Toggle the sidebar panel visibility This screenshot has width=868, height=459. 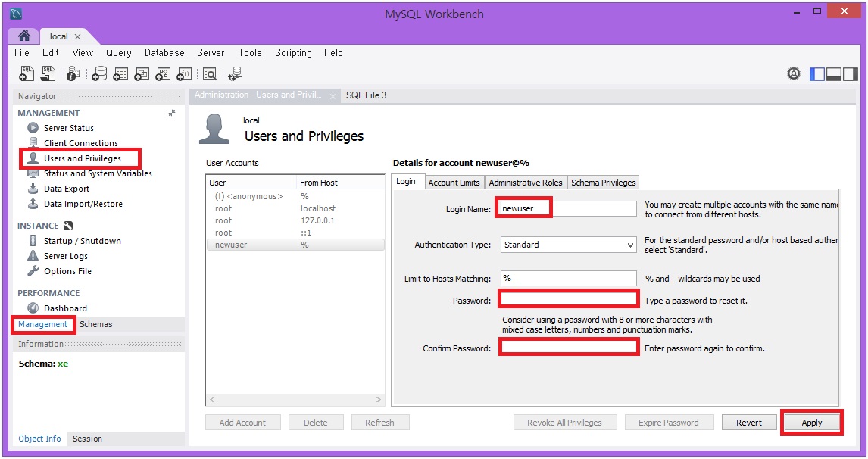(817, 73)
